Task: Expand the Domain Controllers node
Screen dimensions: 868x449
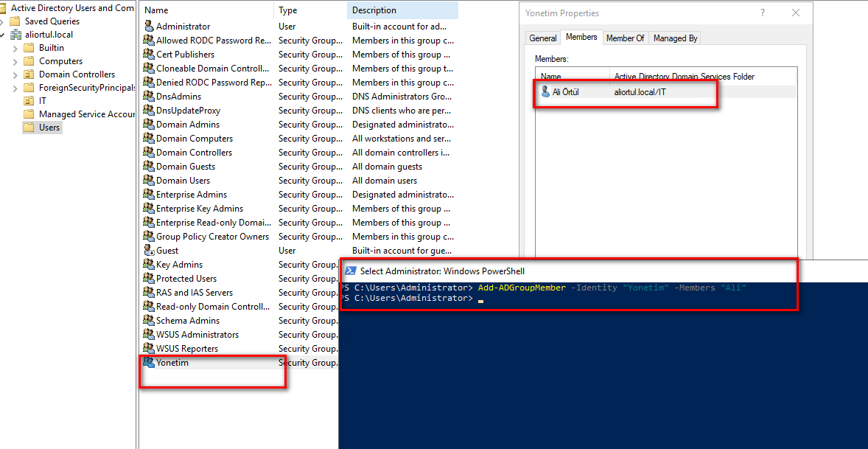Action: [x=15, y=74]
